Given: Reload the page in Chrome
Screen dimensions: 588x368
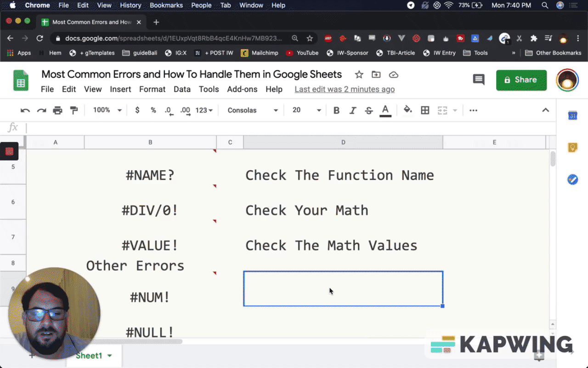Looking at the screenshot, I should tap(40, 39).
